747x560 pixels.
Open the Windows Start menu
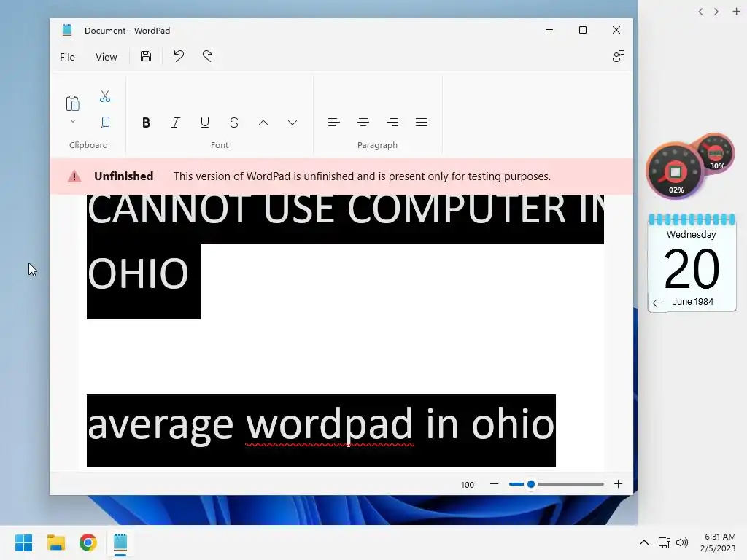point(23,542)
